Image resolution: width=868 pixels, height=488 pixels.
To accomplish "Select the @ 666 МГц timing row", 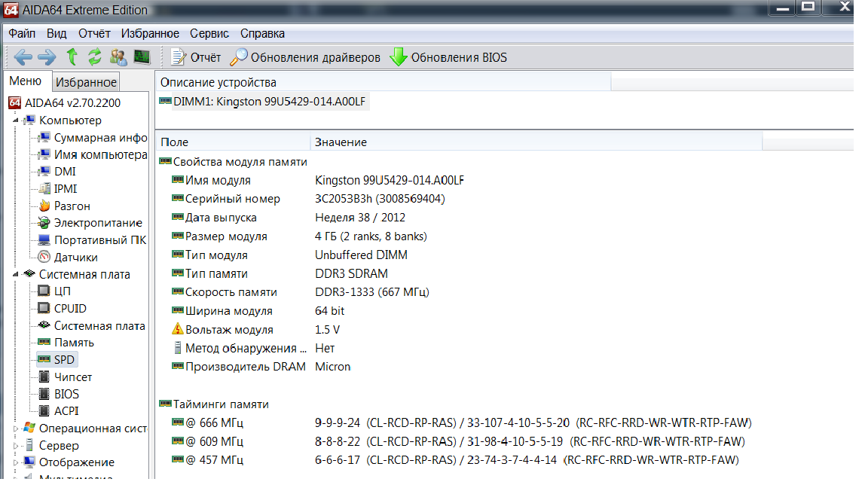I will (x=462, y=422).
